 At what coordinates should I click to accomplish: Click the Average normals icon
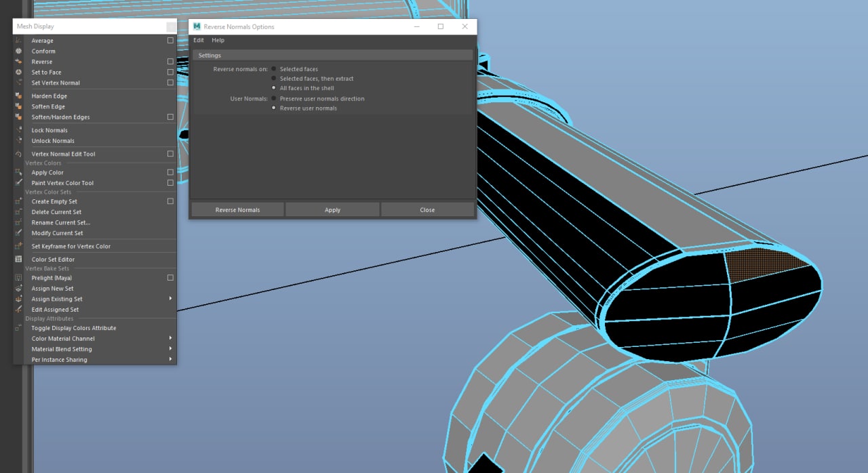[x=18, y=41]
